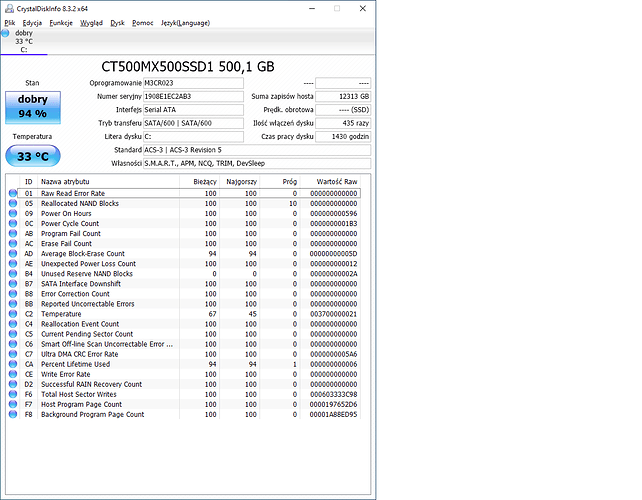The image size is (642, 500).
Task: Click the Standard field ACS-3 Revision 5
Action: 257,150
